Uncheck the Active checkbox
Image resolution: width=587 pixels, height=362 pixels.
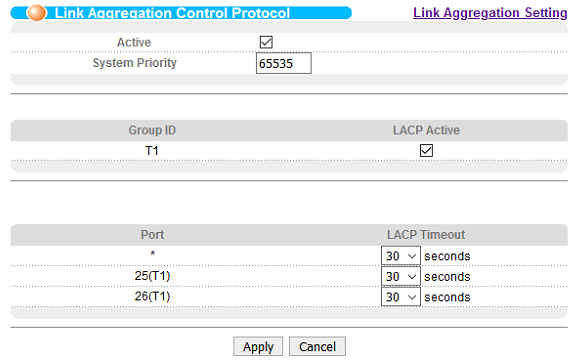266,42
